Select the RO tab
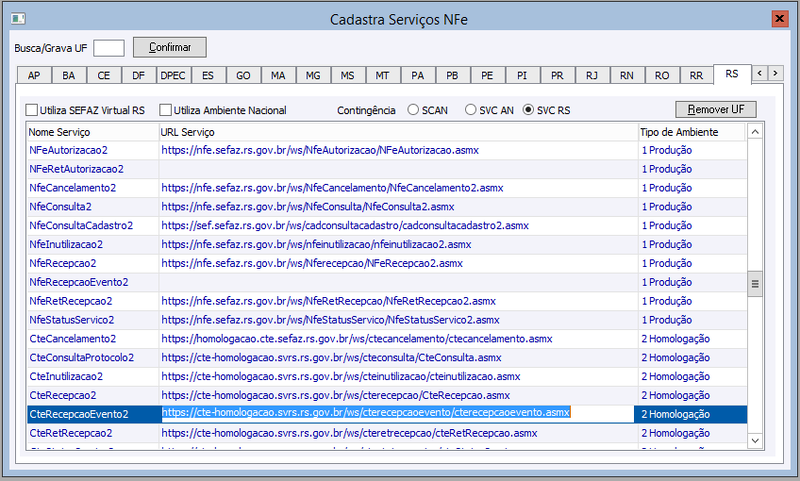The height and width of the screenshot is (481, 800). (x=662, y=75)
